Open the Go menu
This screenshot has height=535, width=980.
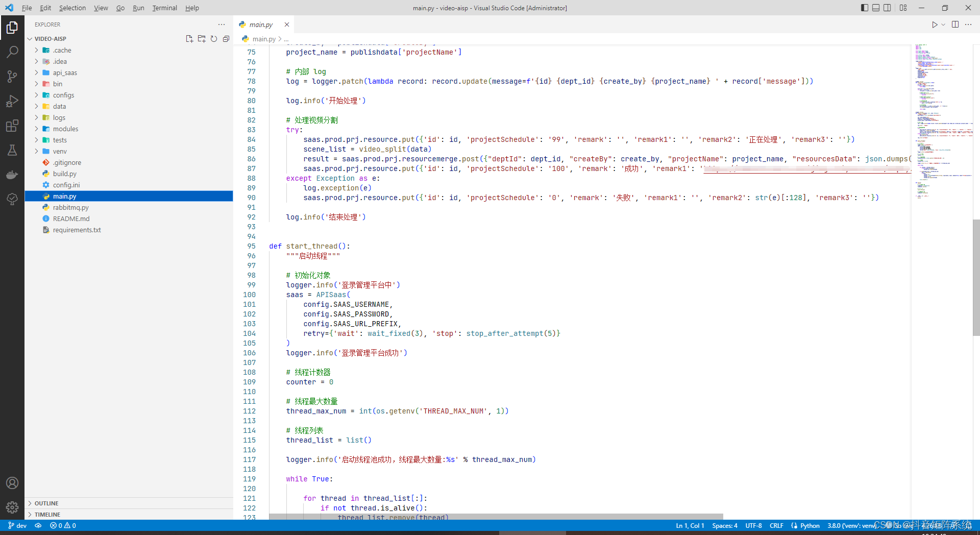[120, 8]
